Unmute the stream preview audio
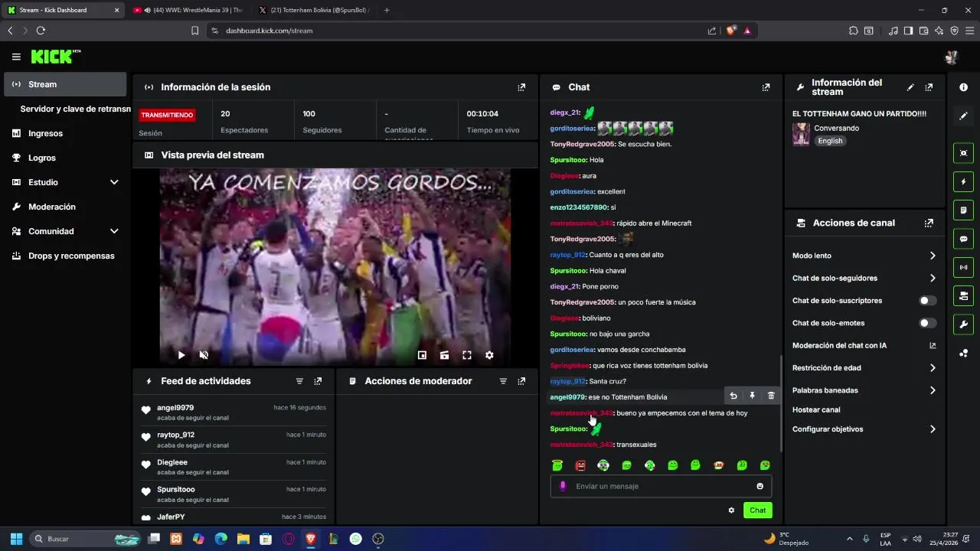The image size is (980, 551). tap(204, 355)
